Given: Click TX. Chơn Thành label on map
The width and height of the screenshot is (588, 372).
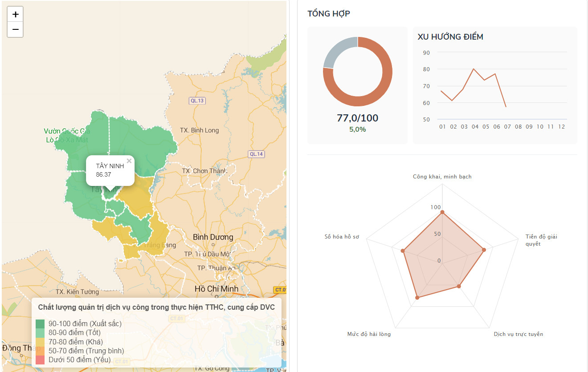Looking at the screenshot, I should pyautogui.click(x=204, y=171).
